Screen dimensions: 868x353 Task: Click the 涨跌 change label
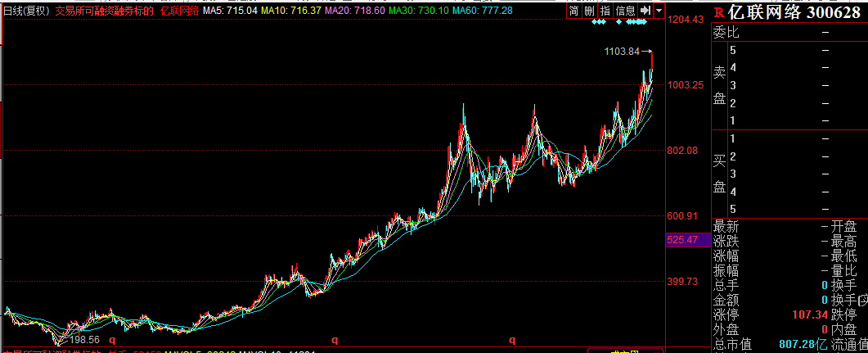pyautogui.click(x=726, y=241)
